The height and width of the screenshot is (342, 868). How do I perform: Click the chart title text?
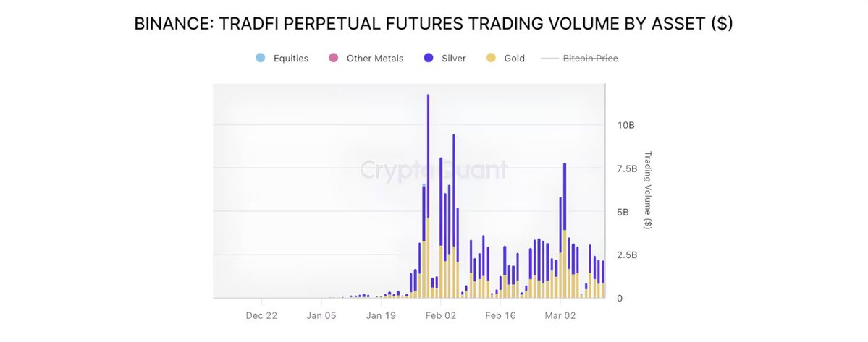click(434, 24)
